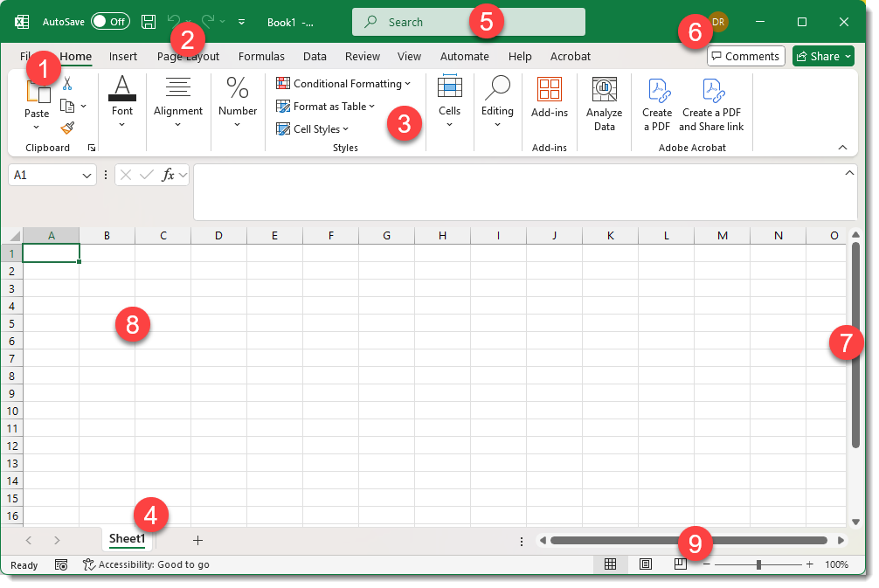879x588 pixels.
Task: Click the Sheet1 tab
Action: 127,539
